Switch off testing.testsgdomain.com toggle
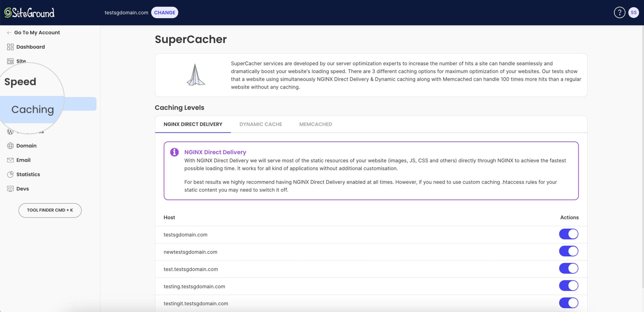The image size is (644, 312). [x=569, y=286]
